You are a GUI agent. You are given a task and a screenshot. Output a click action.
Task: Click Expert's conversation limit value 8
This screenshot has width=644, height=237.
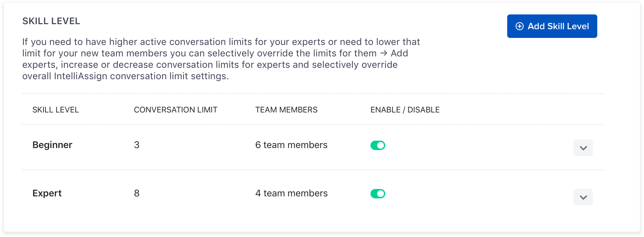pos(136,193)
